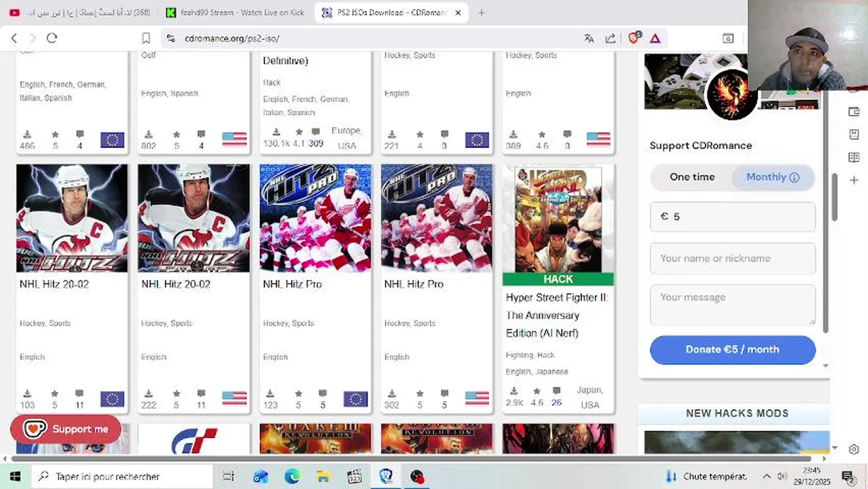The width and height of the screenshot is (868, 489).
Task: Open the share icon in address bar
Action: click(x=611, y=39)
